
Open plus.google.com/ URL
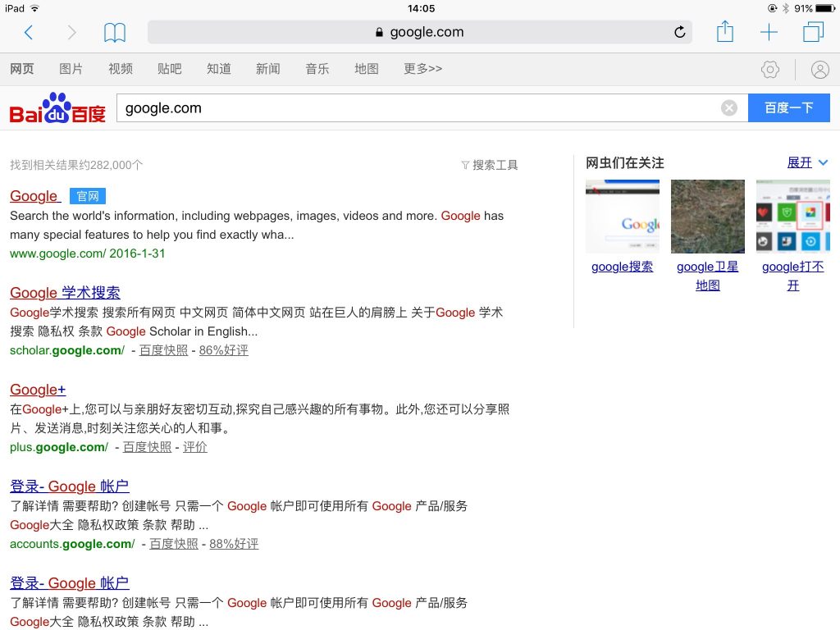coord(59,447)
